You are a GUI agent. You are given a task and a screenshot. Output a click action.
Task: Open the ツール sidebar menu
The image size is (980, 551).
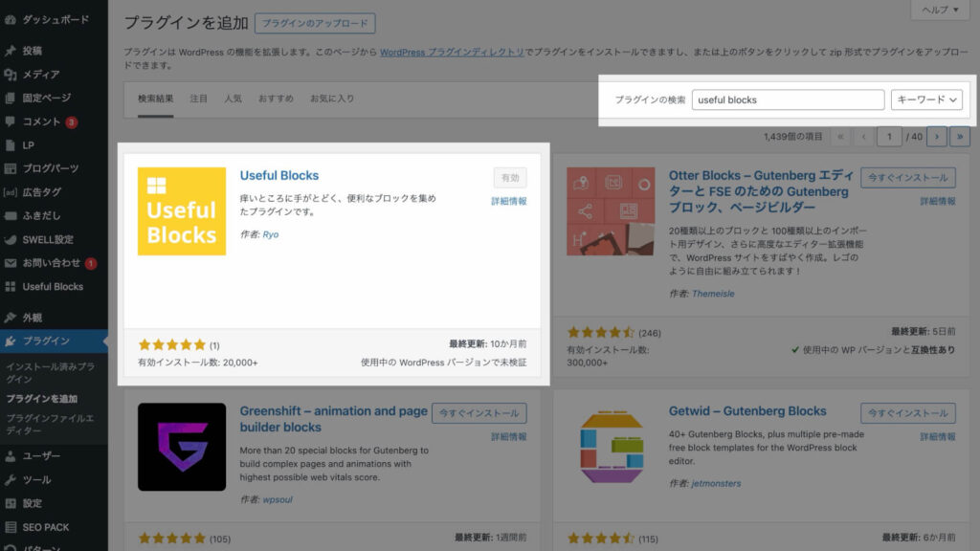pos(37,479)
